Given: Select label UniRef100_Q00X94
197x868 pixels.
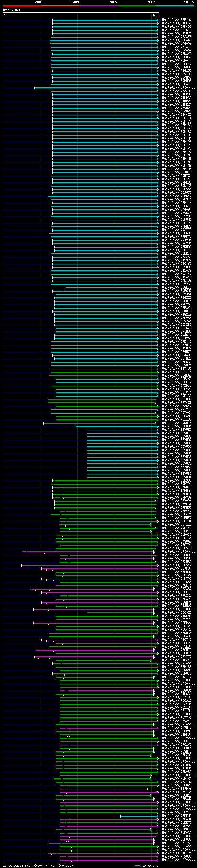Looking at the screenshot, I should point(177,521).
